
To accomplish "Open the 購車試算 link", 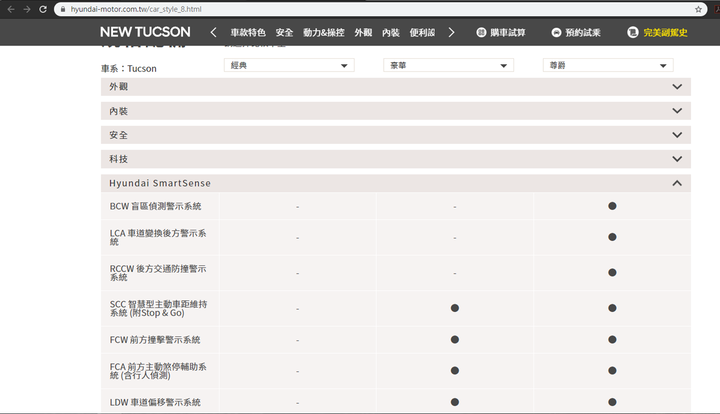I will pyautogui.click(x=508, y=33).
